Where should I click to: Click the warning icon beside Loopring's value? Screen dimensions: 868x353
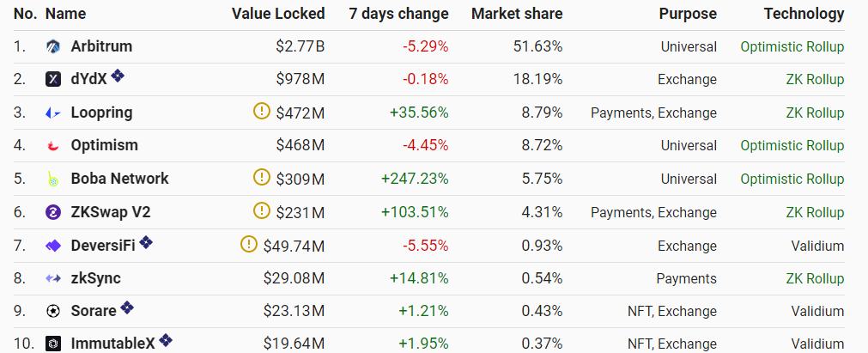pos(262,111)
